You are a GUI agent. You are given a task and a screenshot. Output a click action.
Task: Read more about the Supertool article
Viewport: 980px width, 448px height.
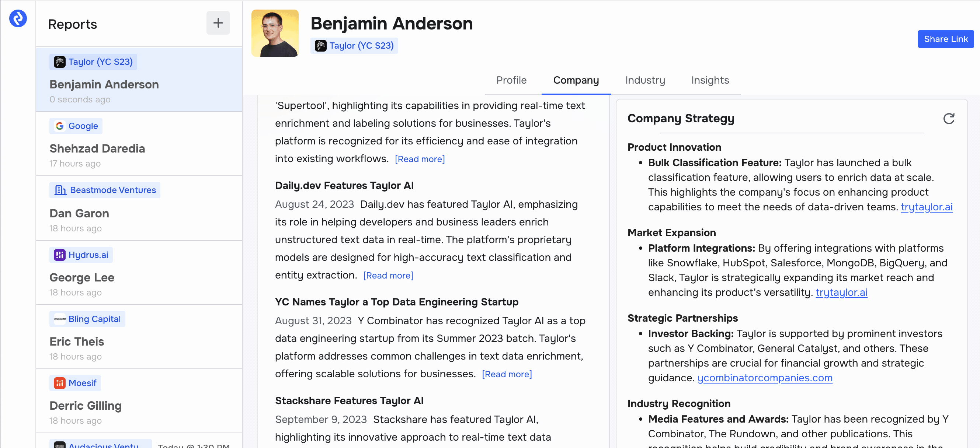tap(420, 159)
